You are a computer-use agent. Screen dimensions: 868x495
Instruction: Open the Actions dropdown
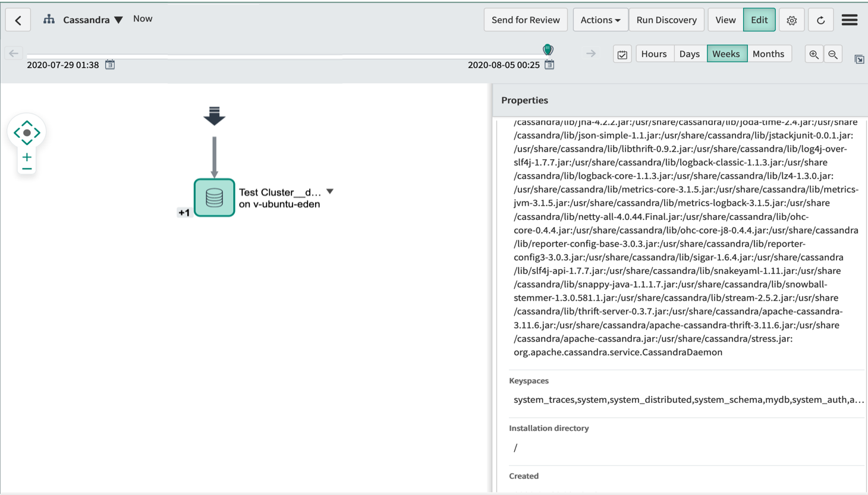(600, 20)
